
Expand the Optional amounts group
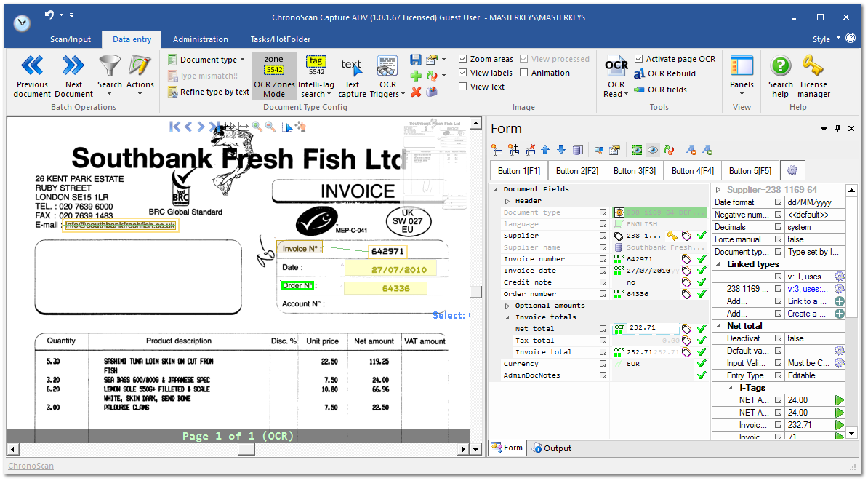coord(507,306)
